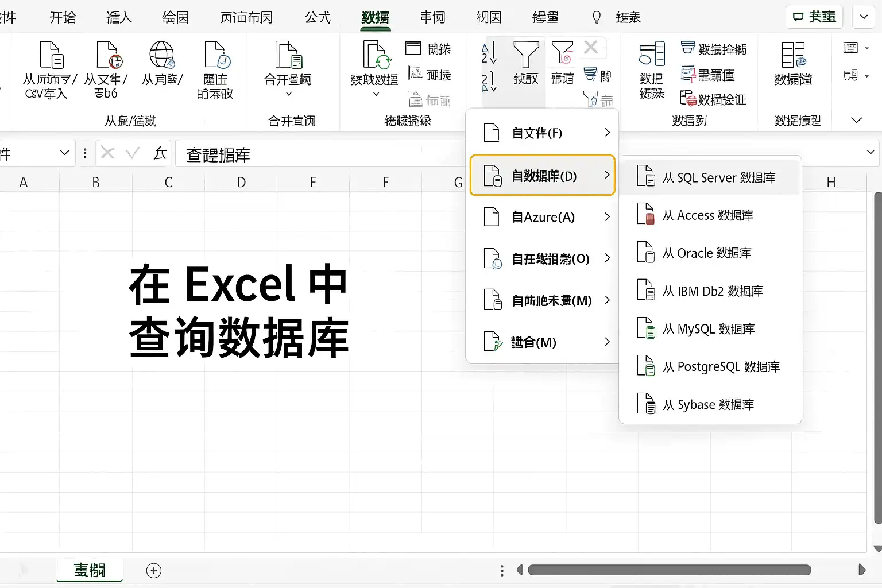
Task: Click sort descending Z-A icon
Action: pyautogui.click(x=489, y=82)
